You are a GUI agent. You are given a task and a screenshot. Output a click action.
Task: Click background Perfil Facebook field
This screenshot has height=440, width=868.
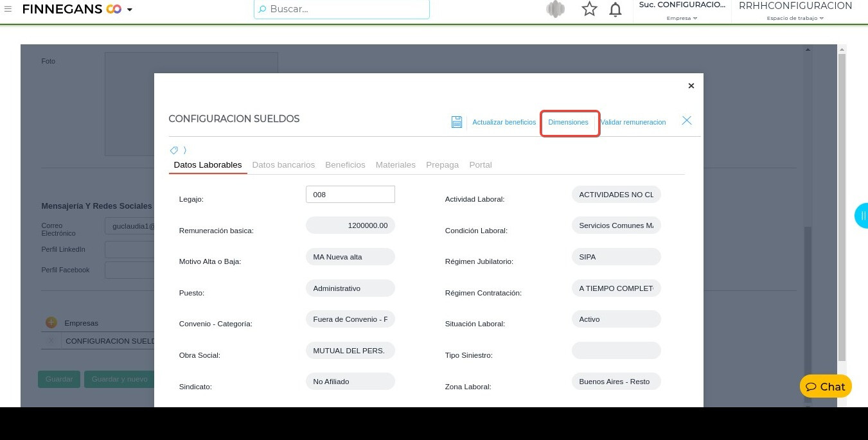pos(129,270)
